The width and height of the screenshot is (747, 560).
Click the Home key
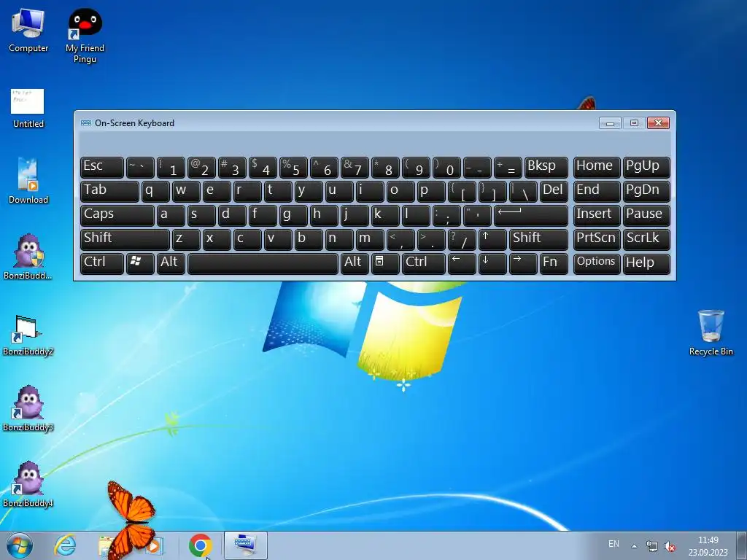[x=597, y=168]
